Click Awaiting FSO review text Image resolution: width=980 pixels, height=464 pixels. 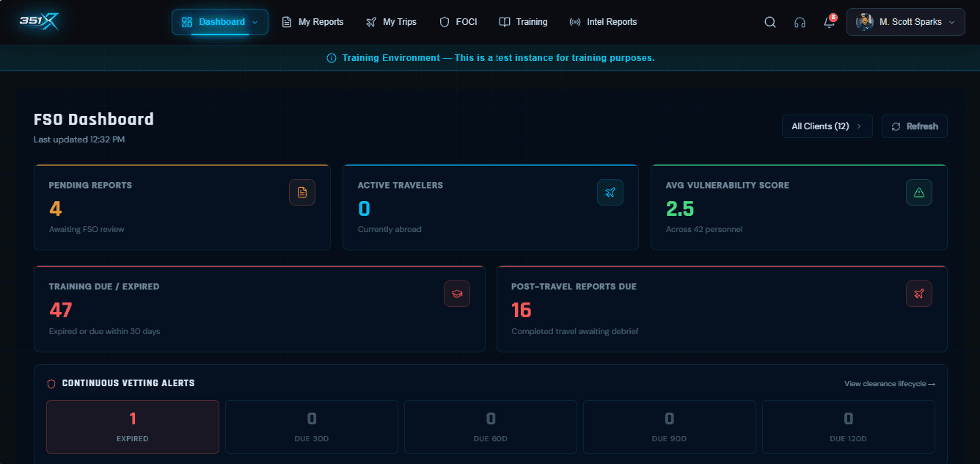[87, 229]
